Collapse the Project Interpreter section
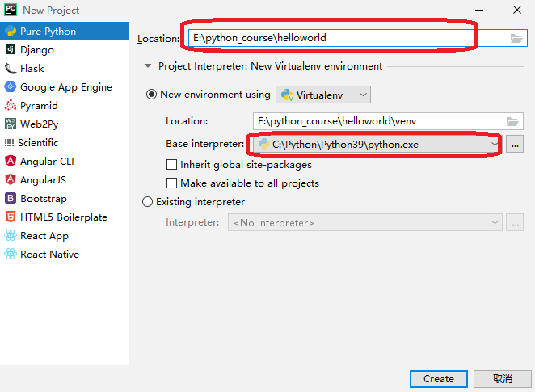The height and width of the screenshot is (392, 535). coord(148,66)
